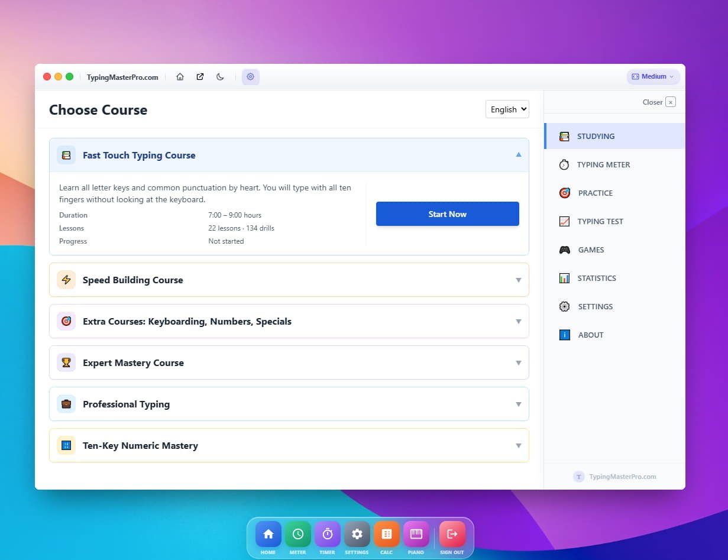
Task: Click the home icon in title bar
Action: (x=180, y=77)
